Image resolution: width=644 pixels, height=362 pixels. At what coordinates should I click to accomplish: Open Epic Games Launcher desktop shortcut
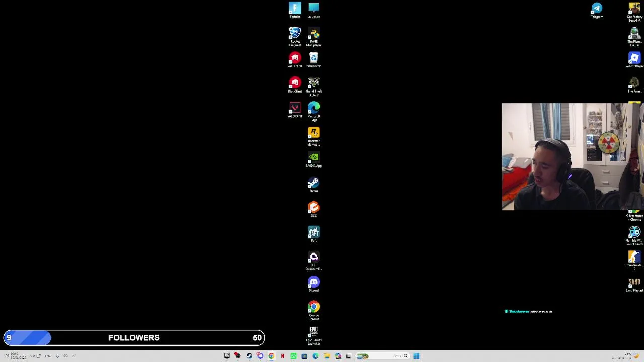point(314,336)
